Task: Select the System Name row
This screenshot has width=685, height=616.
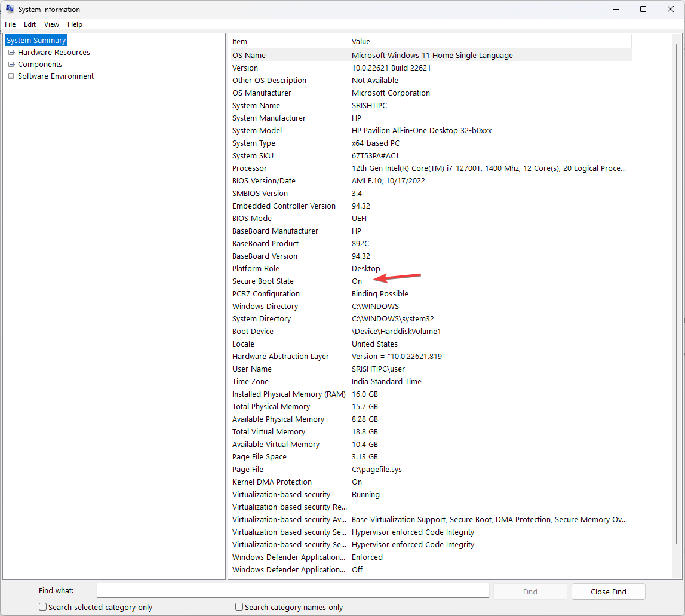Action: click(x=431, y=105)
